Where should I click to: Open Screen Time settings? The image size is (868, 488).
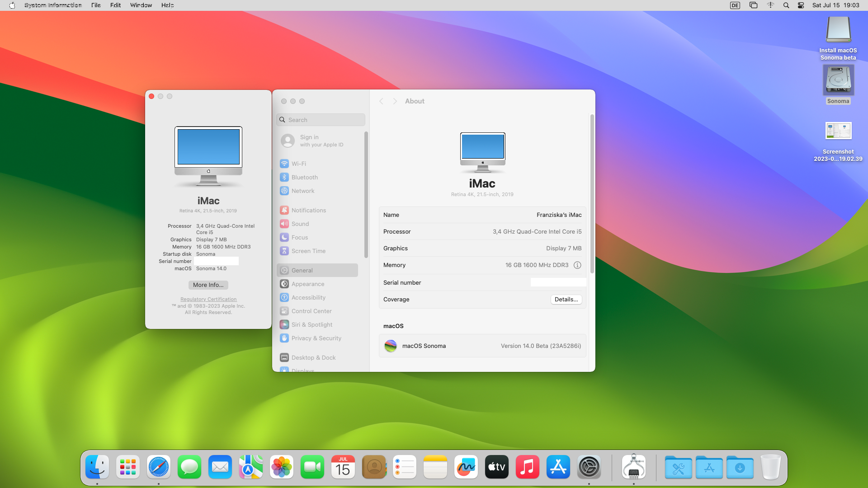(308, 251)
